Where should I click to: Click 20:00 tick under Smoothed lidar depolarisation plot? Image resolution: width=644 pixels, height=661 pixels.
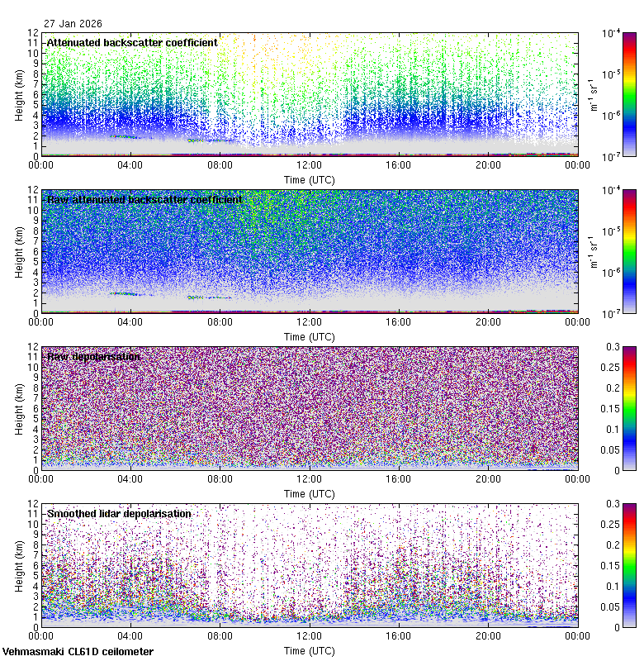(488, 636)
